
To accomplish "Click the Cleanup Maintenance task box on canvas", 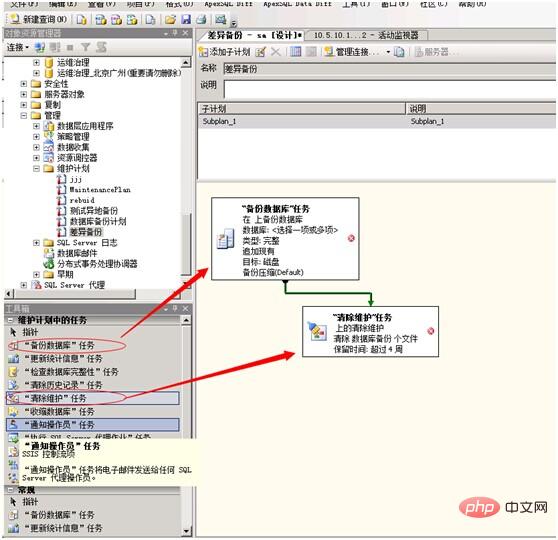I will 370,331.
